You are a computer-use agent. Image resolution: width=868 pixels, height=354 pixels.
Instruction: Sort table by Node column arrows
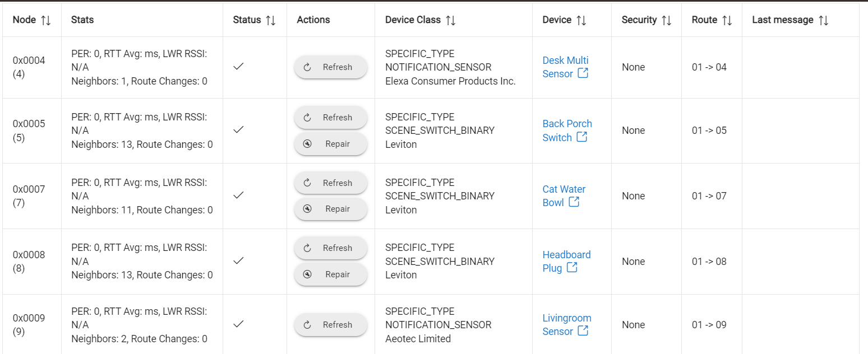pos(46,20)
